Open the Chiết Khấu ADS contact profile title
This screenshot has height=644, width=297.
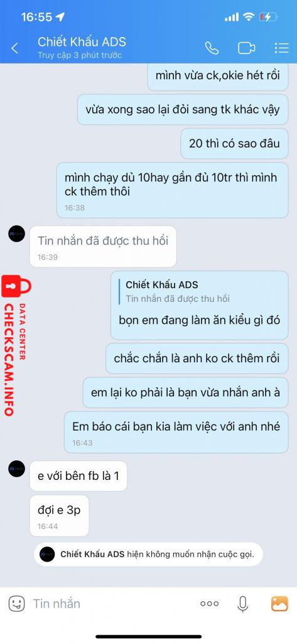(82, 42)
